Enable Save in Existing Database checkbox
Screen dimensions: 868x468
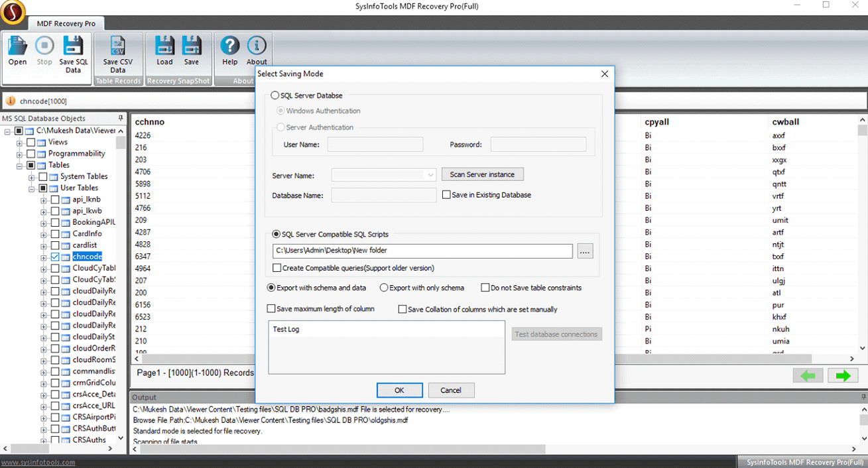pos(447,195)
